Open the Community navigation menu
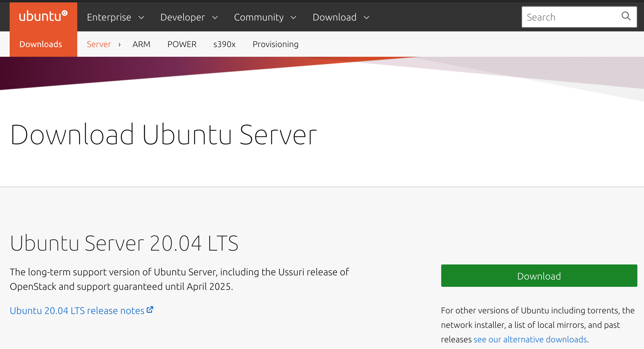644x349 pixels. [259, 17]
